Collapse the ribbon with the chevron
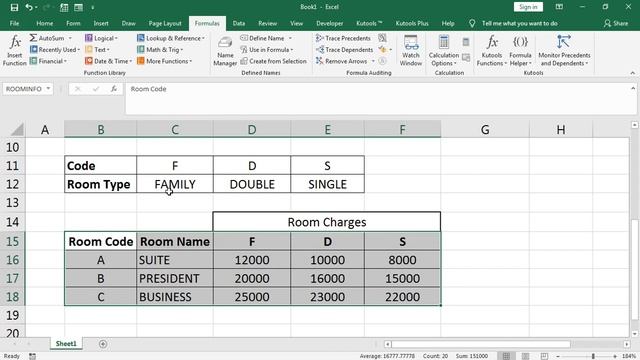The height and width of the screenshot is (360, 640). 632,73
